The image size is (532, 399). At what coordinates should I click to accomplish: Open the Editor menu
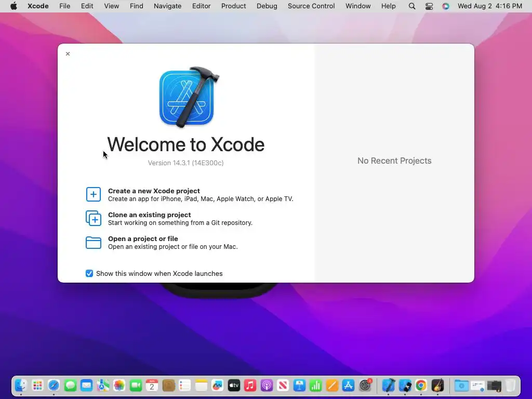click(x=201, y=6)
